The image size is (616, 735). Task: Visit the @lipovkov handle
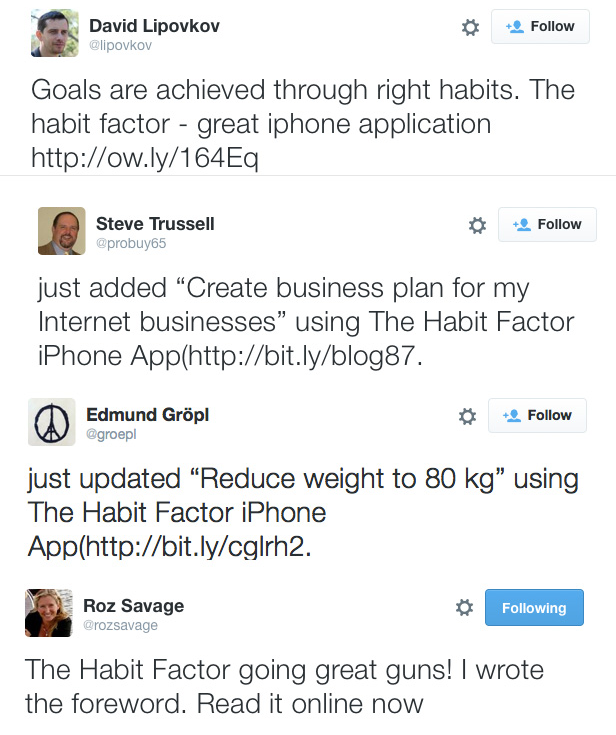coord(120,45)
